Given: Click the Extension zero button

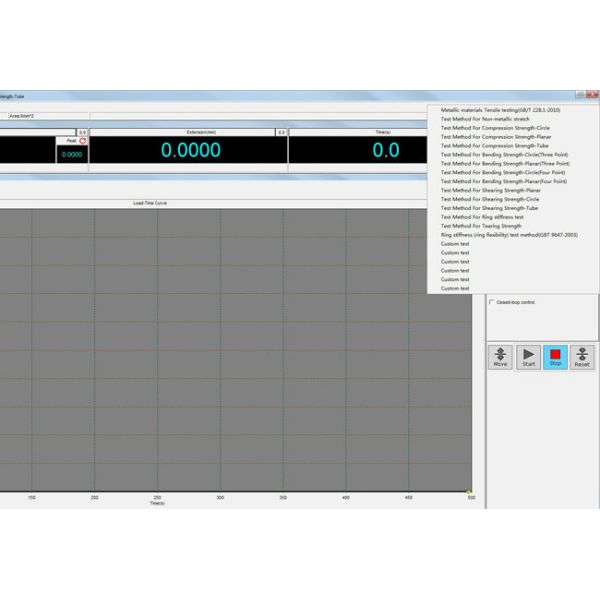Looking at the screenshot, I should click(281, 132).
